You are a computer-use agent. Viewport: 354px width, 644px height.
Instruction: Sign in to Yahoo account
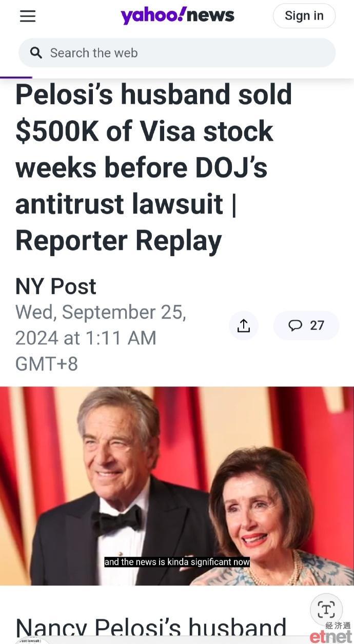click(304, 15)
